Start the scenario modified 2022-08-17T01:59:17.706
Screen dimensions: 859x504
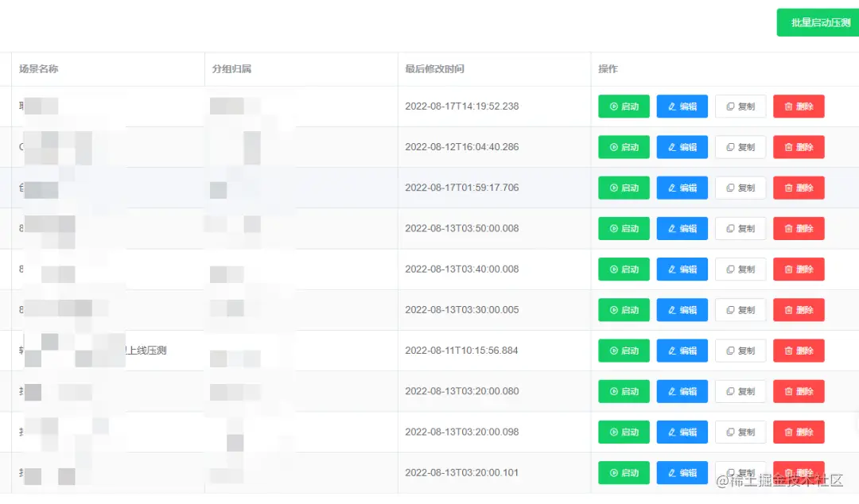pos(624,188)
